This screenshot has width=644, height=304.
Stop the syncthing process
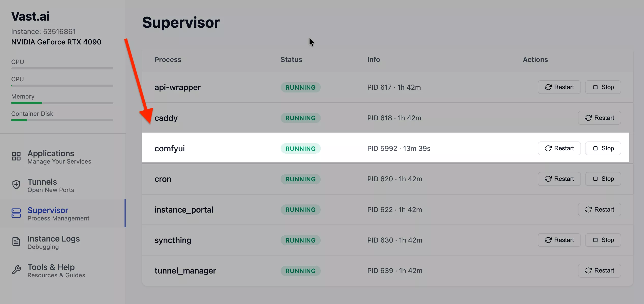click(x=603, y=240)
